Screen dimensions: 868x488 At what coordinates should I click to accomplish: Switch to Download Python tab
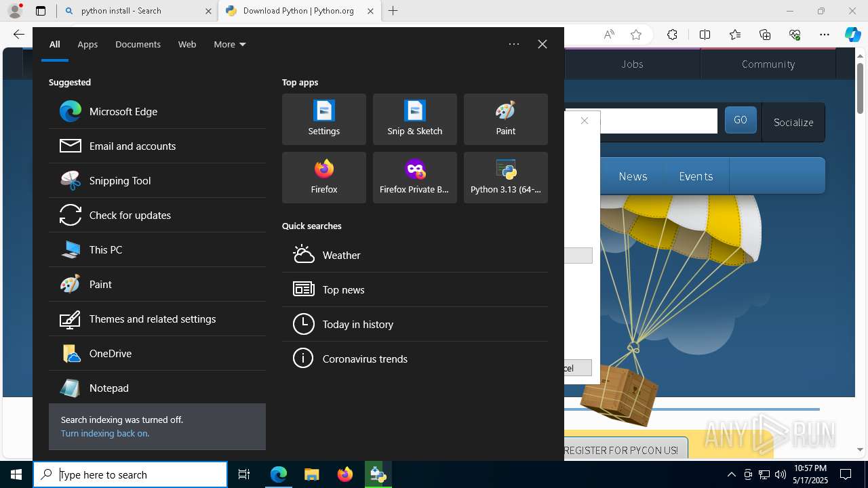[299, 11]
